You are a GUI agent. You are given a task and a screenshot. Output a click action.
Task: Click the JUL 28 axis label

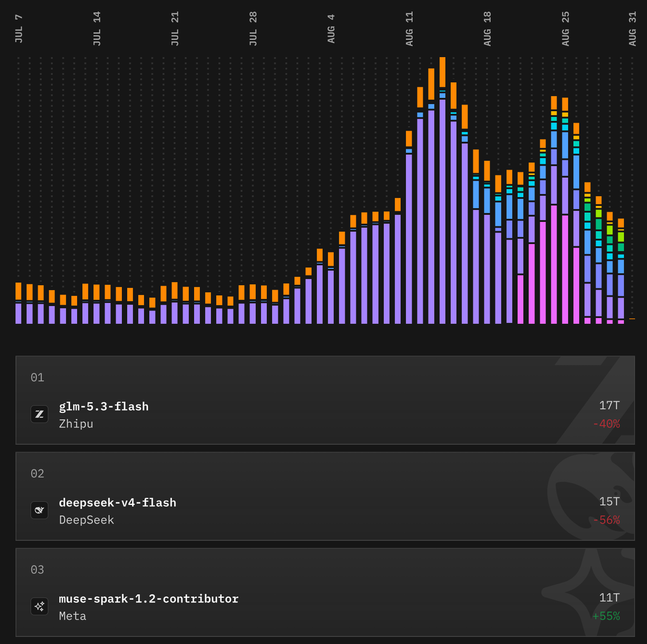[253, 29]
